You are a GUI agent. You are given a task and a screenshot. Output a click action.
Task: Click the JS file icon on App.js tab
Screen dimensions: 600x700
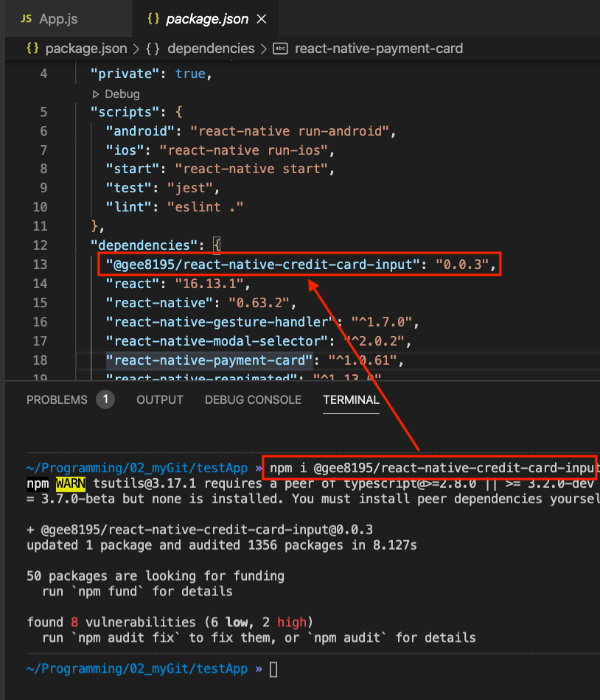27,18
